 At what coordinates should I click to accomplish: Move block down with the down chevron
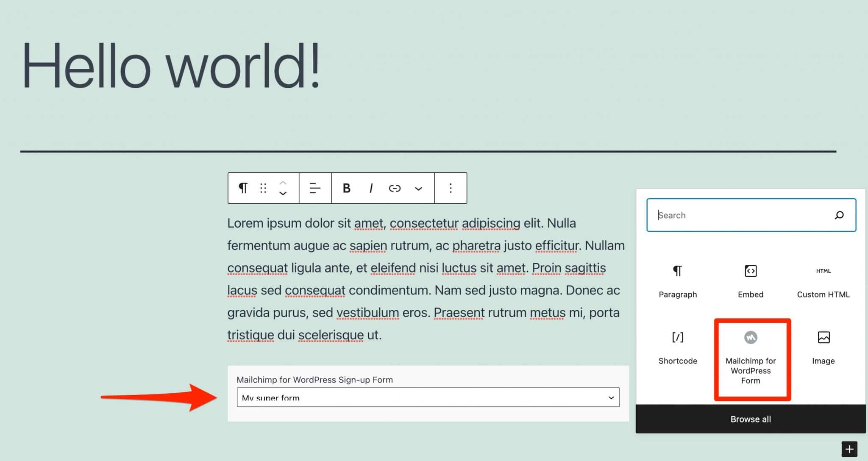tap(283, 193)
